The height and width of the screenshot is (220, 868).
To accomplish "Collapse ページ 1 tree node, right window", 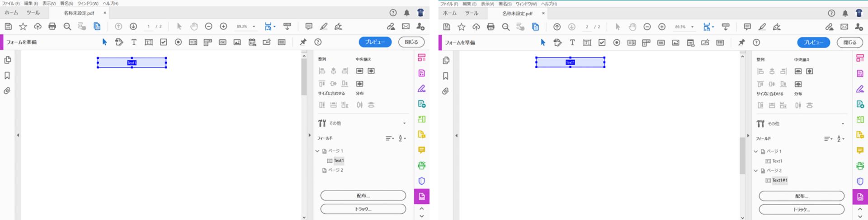I will coord(756,151).
